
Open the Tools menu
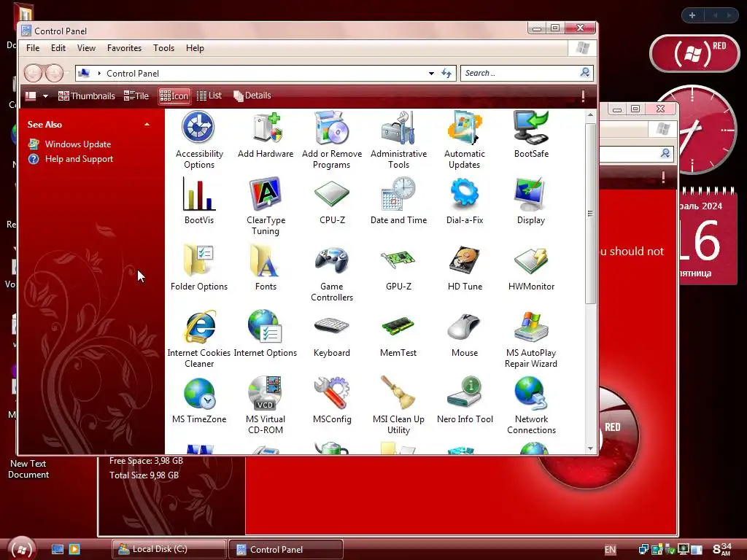(x=163, y=48)
